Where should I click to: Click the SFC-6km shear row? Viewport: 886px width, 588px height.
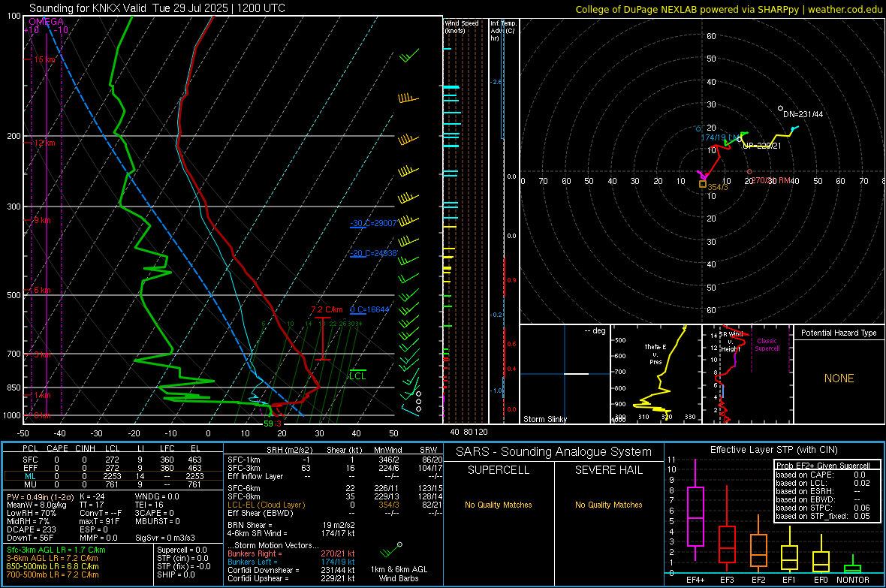[335, 488]
